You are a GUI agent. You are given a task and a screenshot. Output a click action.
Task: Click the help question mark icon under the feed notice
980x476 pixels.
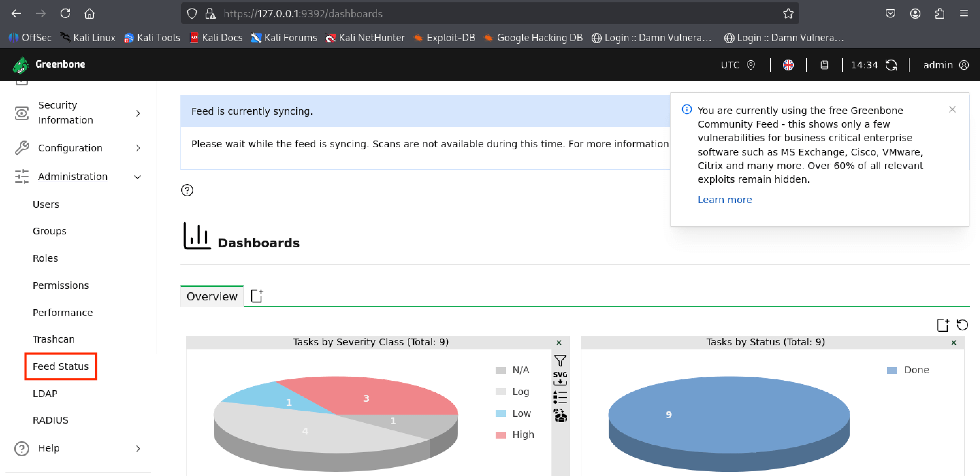pos(187,190)
